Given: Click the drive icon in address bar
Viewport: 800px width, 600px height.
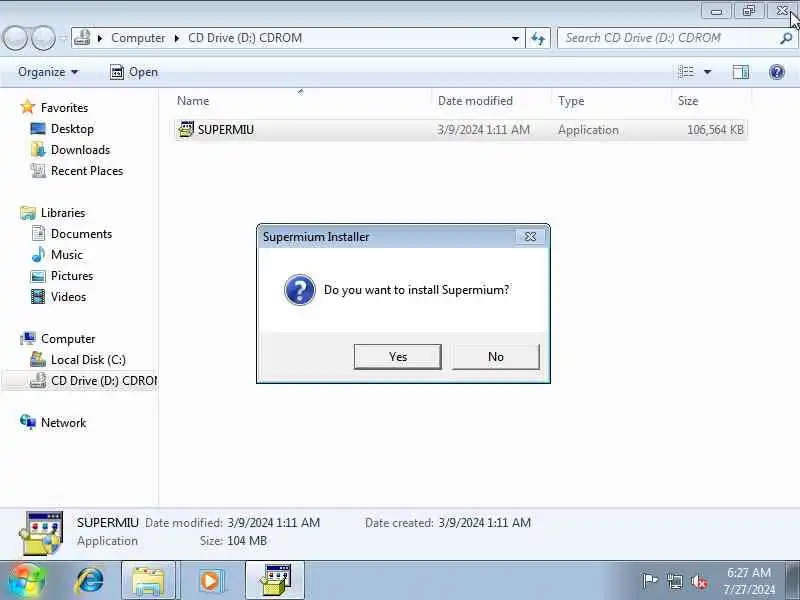Looking at the screenshot, I should [82, 38].
